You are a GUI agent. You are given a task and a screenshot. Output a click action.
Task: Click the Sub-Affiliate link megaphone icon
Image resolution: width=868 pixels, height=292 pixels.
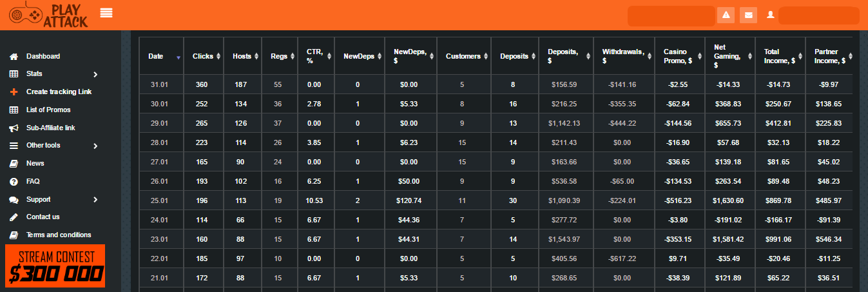tap(14, 128)
